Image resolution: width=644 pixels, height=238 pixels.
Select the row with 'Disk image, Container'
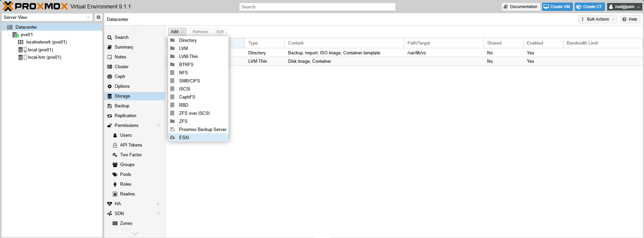405,61
